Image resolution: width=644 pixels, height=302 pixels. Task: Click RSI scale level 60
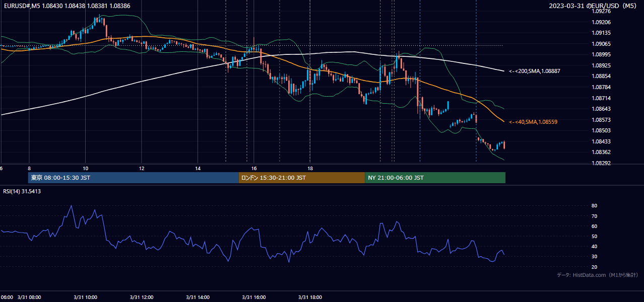click(594, 226)
